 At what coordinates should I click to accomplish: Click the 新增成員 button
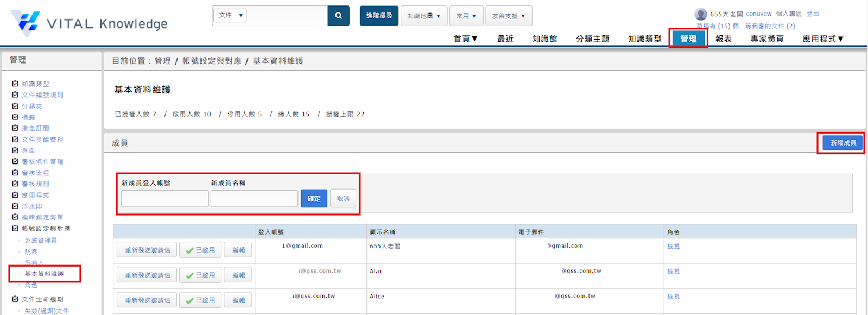tap(842, 143)
